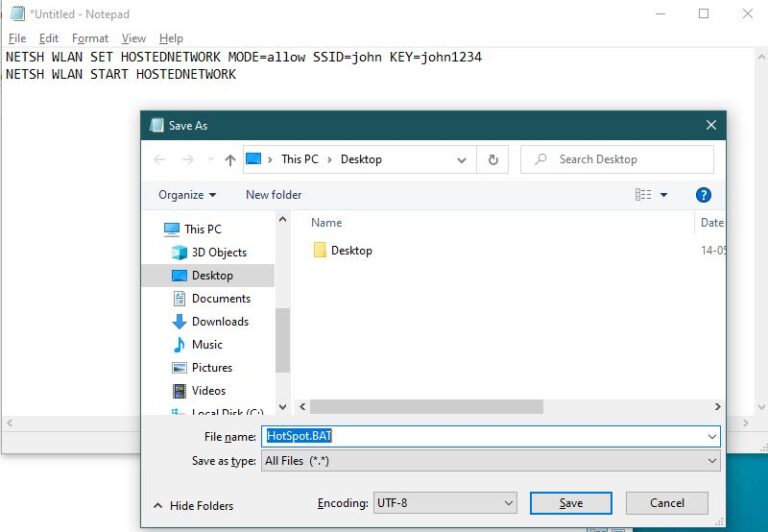Select 3D Objects in navigation tree

[x=219, y=252]
